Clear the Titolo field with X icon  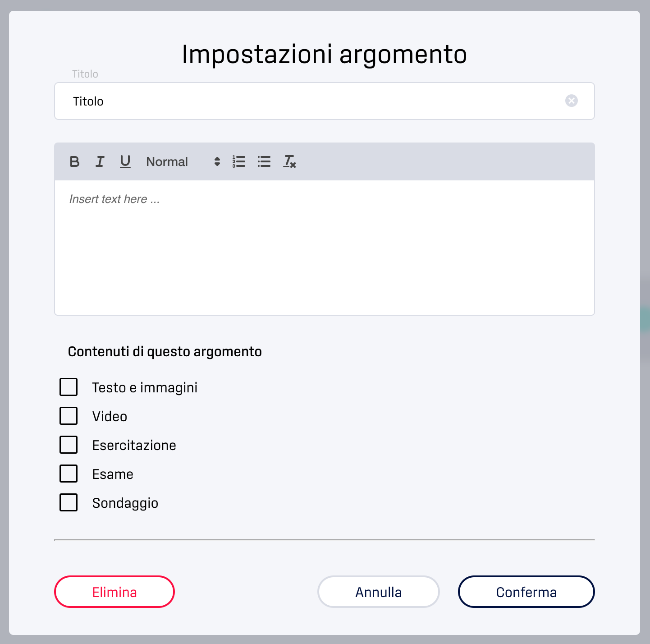coord(572,101)
